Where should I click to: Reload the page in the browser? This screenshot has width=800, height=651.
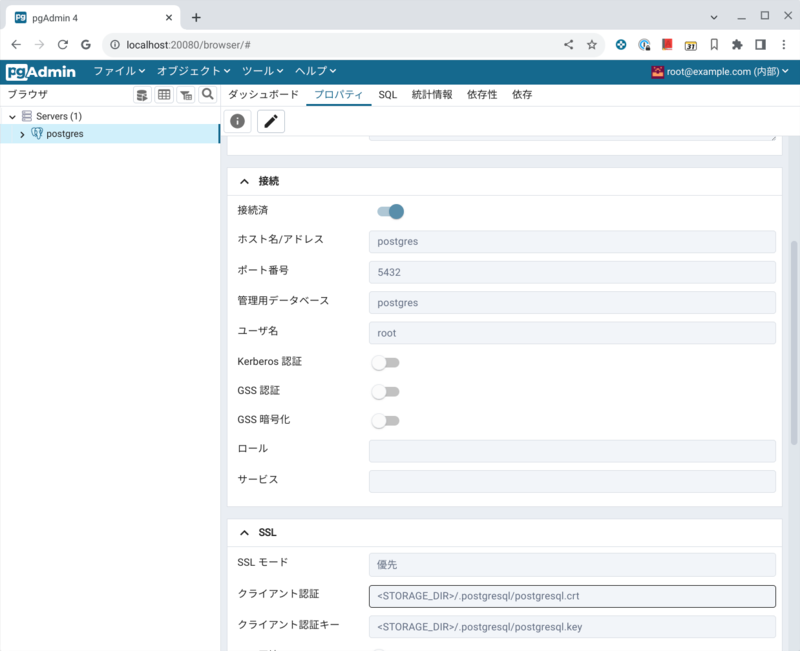tap(63, 45)
